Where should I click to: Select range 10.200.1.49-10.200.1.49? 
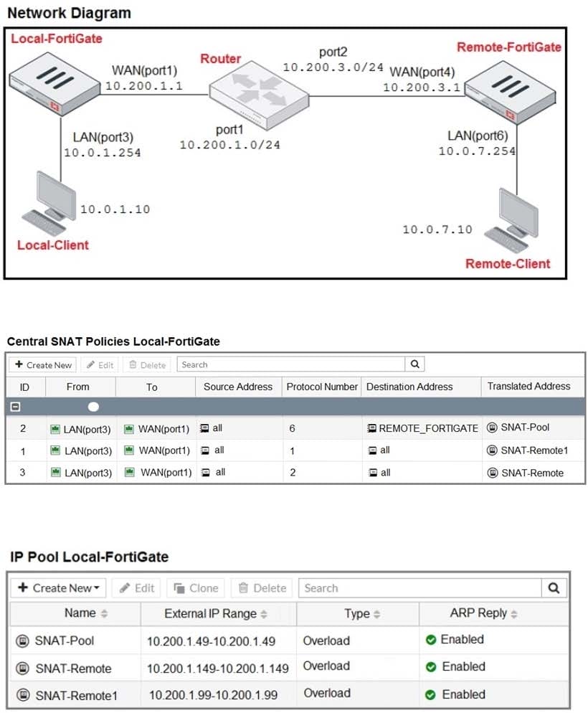point(212,641)
